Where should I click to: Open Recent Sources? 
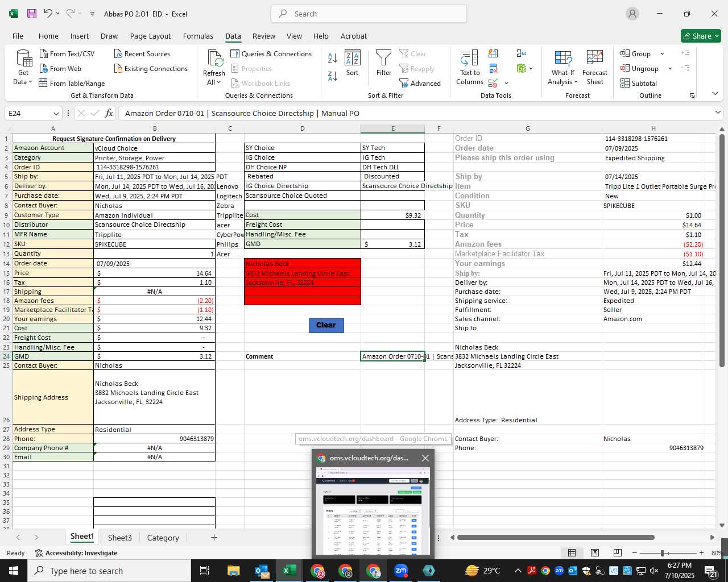click(x=142, y=54)
